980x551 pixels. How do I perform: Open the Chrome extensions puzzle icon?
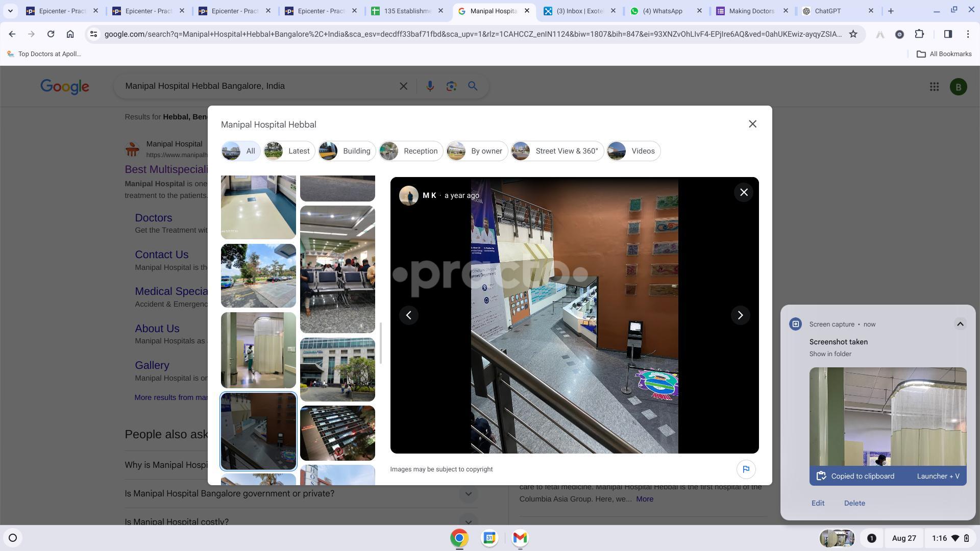(x=919, y=34)
